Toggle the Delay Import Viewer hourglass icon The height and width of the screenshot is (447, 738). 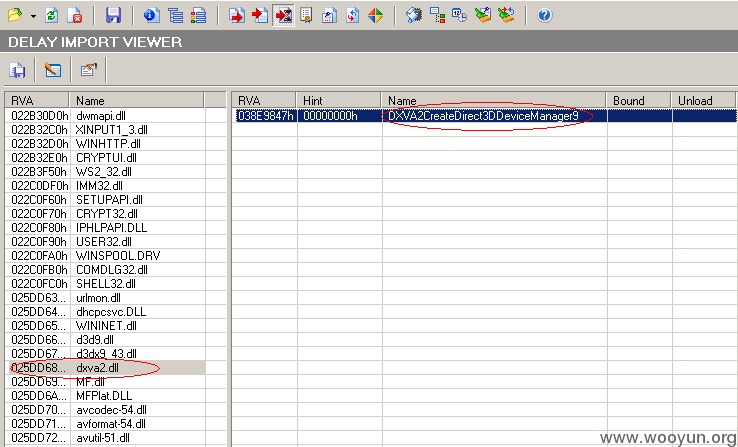pyautogui.click(x=283, y=16)
